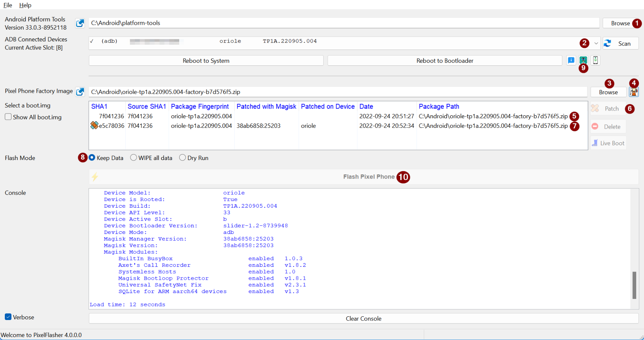
Task: Click the 'Welcome to PixelFlasher 4.0.0.0' status text
Action: click(x=41, y=335)
